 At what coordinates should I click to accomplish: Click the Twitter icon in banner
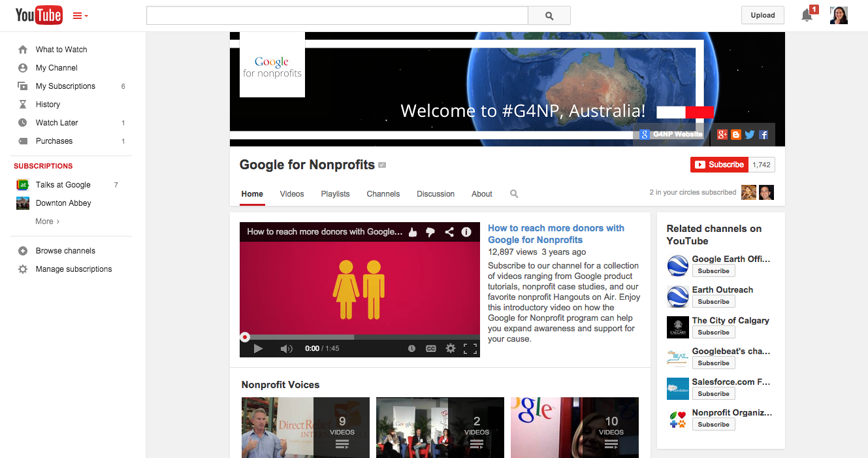point(750,135)
